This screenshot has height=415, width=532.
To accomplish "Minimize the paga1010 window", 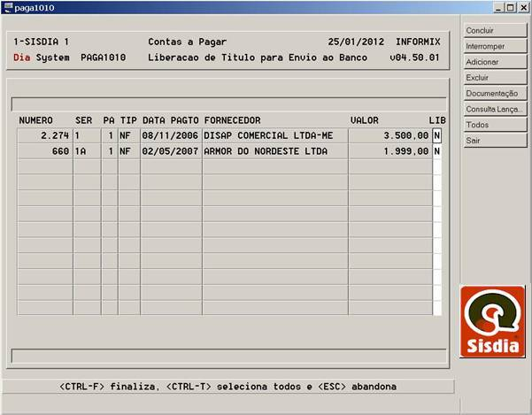I will [498, 7].
